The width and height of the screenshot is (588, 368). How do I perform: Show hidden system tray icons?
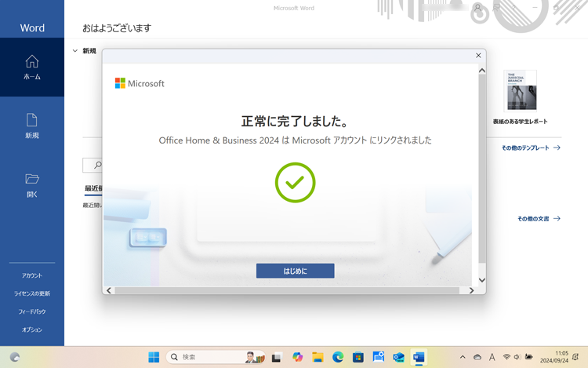pos(463,357)
